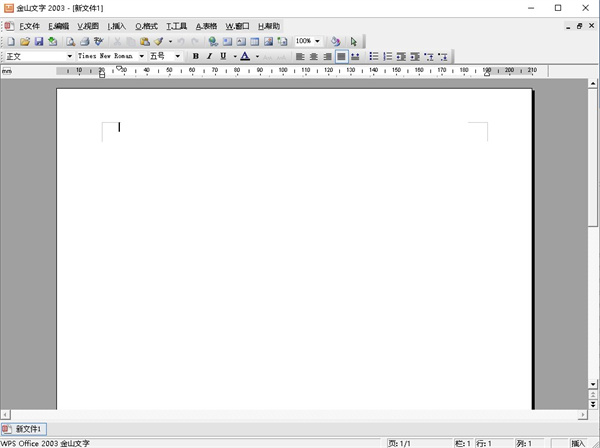Screen dimensions: 600x448
Task: Click the Print icon in toolbar
Action: click(x=85, y=41)
